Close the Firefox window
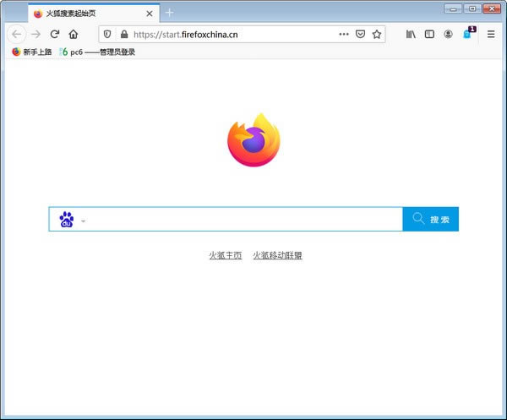The width and height of the screenshot is (507, 420). coord(492,8)
